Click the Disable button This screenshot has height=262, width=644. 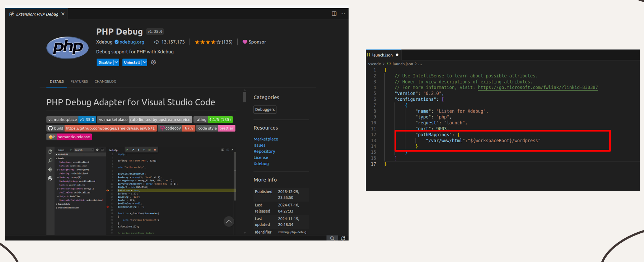click(105, 62)
